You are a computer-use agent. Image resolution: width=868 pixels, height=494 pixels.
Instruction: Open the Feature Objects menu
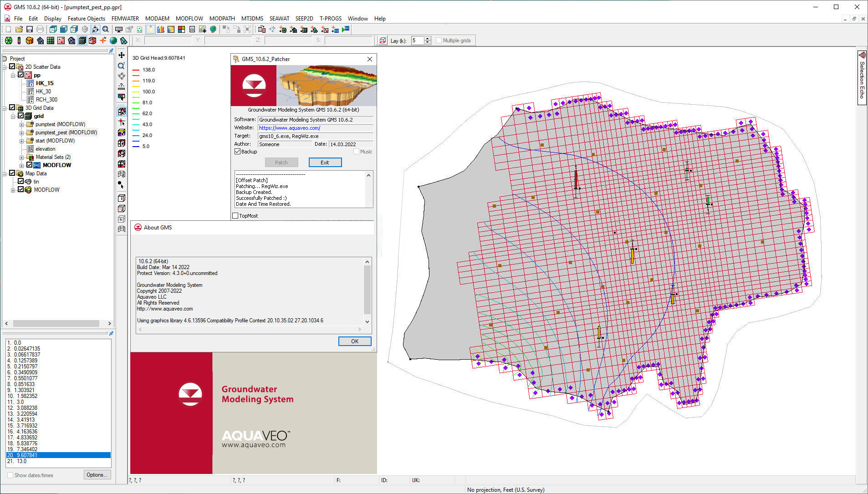87,19
